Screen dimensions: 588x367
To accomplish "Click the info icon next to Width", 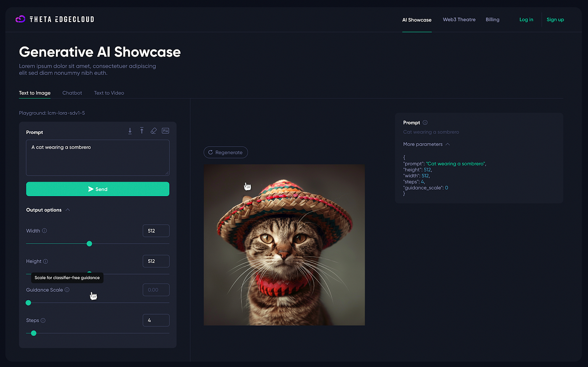I will [45, 231].
